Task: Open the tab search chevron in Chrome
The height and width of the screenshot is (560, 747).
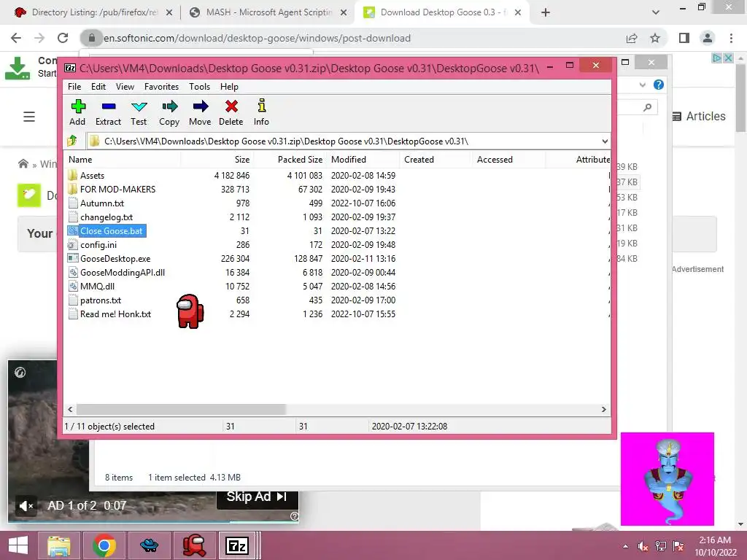Action: [x=656, y=13]
